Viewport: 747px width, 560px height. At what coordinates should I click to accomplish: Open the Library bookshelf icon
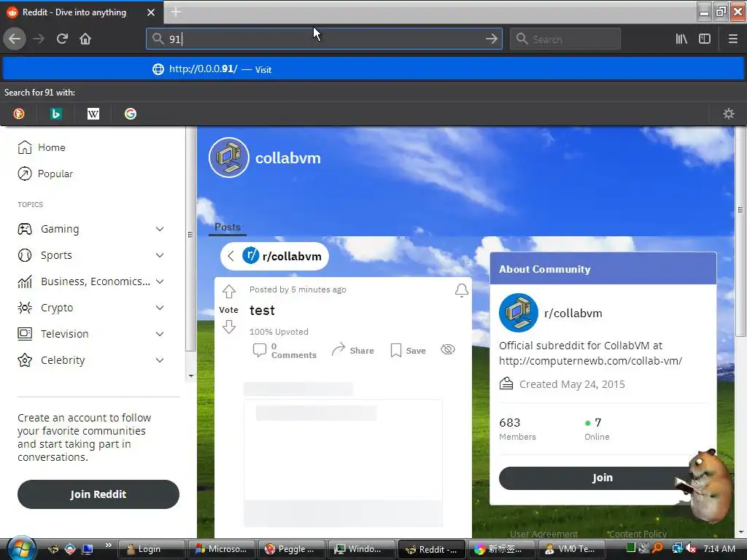click(681, 39)
